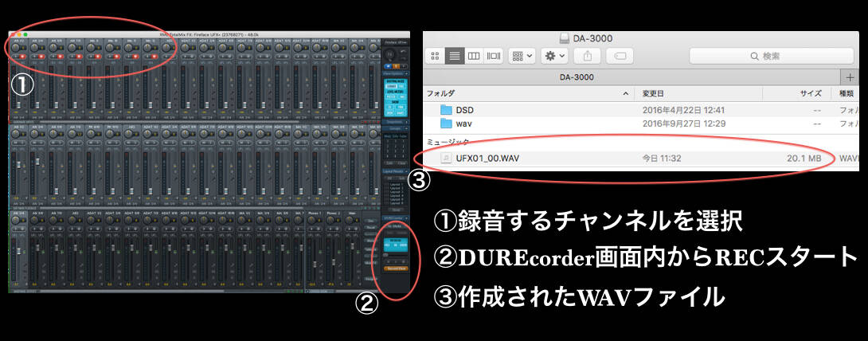
Task: Sort by the 種類 column header
Action: pyautogui.click(x=846, y=93)
